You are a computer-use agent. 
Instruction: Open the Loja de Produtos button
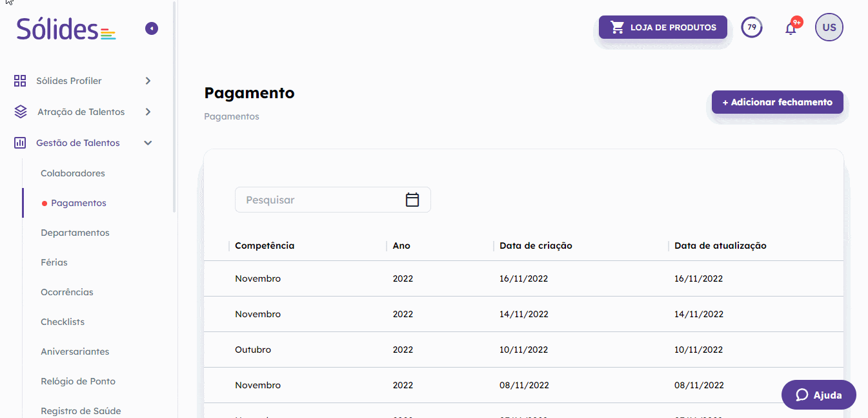pos(663,27)
